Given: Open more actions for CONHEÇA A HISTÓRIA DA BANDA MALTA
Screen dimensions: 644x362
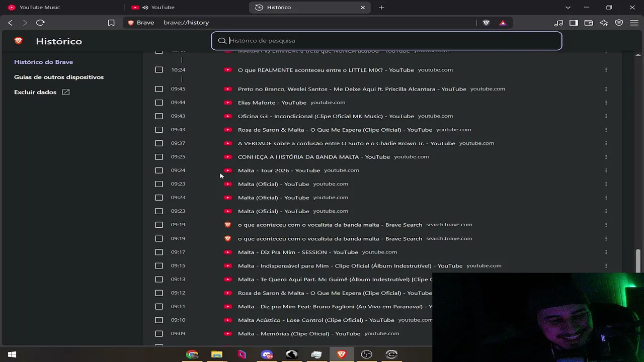Looking at the screenshot, I should click(x=606, y=157).
